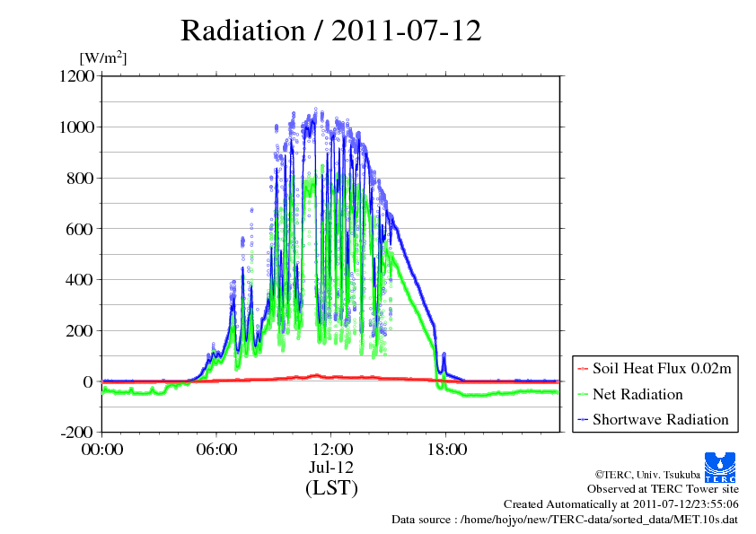Click the "Created Automatically at" timestamp line

[621, 504]
